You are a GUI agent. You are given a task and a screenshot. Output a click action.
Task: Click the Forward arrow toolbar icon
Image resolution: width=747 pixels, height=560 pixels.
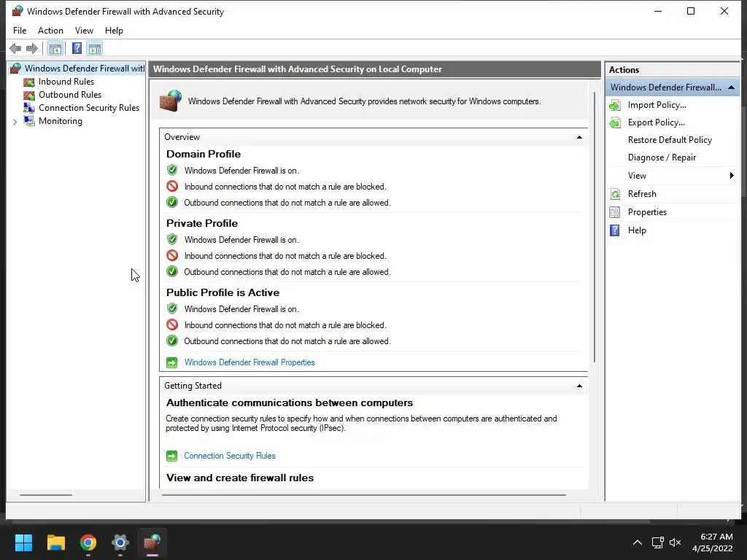point(32,48)
